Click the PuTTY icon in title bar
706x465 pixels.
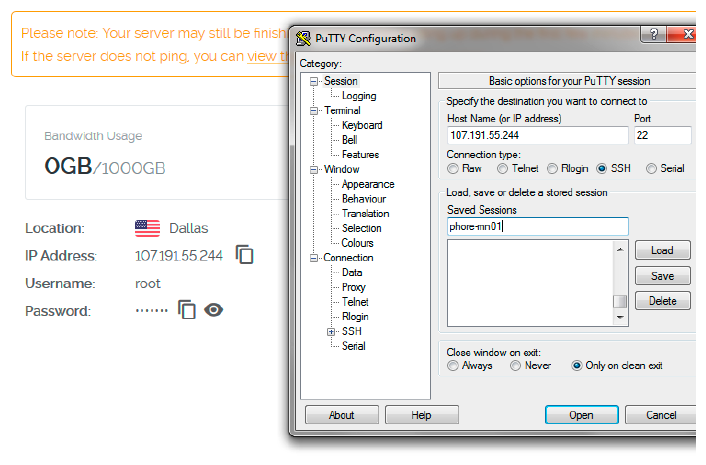click(x=303, y=38)
